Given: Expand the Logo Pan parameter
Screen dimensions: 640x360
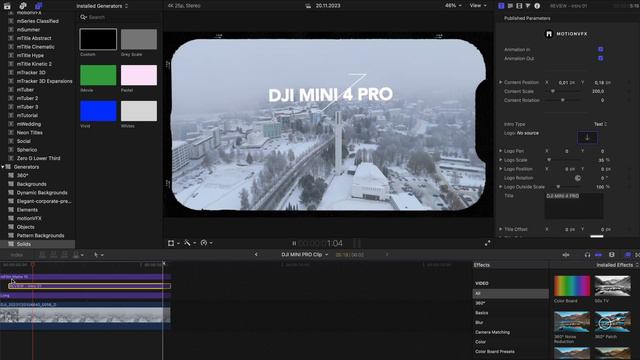Looking at the screenshot, I should click(500, 151).
